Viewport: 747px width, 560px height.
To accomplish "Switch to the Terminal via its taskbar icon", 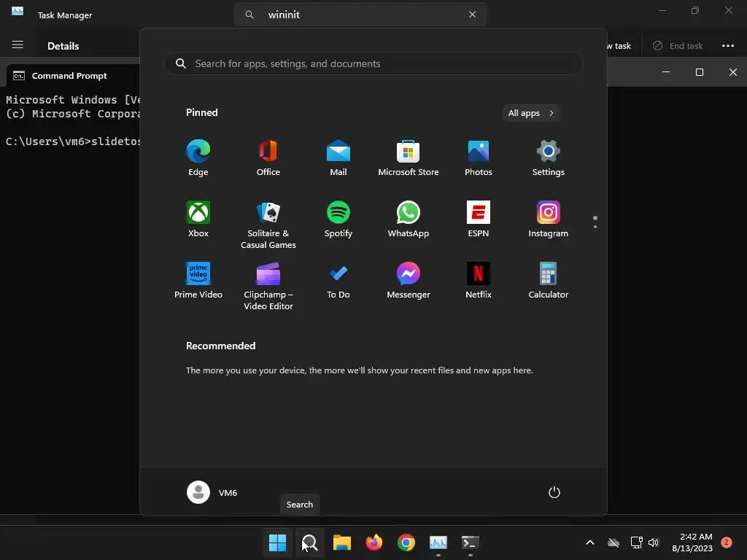I will 471,542.
